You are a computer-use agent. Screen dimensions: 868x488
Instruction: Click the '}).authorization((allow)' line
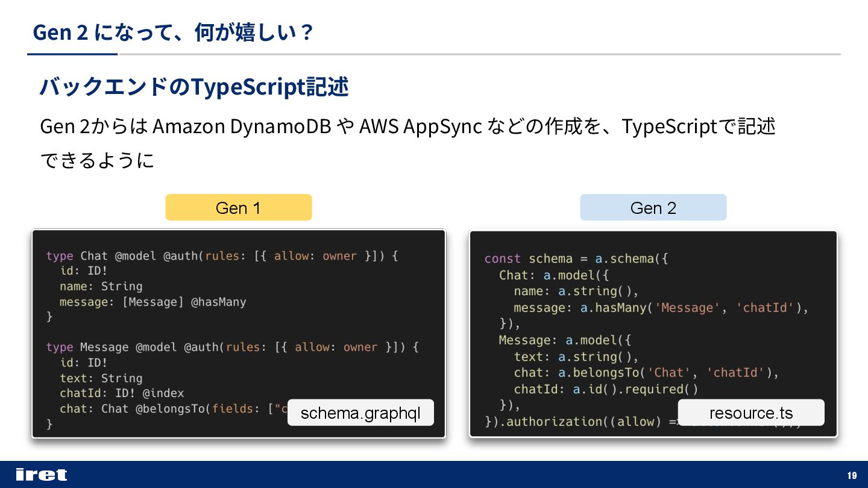580,422
